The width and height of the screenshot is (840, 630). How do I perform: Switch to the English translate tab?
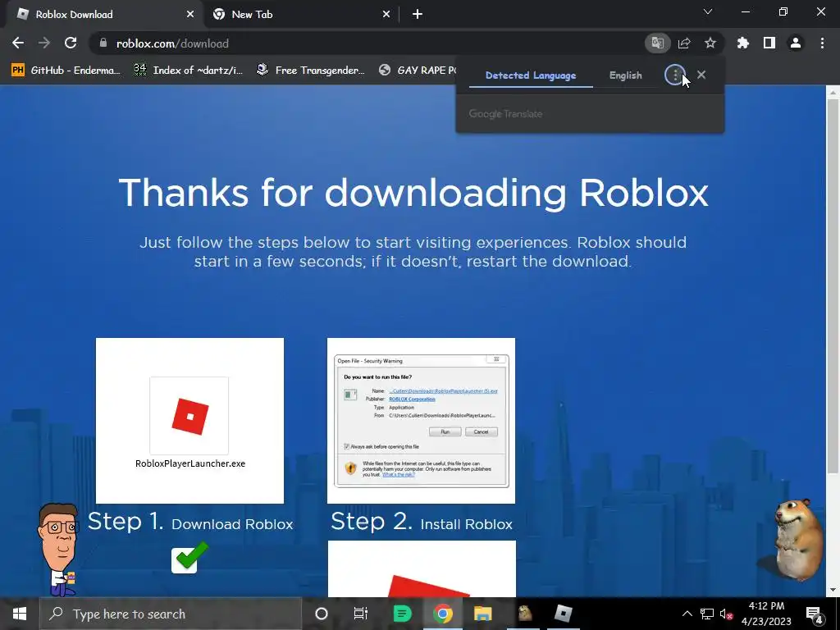[625, 75]
